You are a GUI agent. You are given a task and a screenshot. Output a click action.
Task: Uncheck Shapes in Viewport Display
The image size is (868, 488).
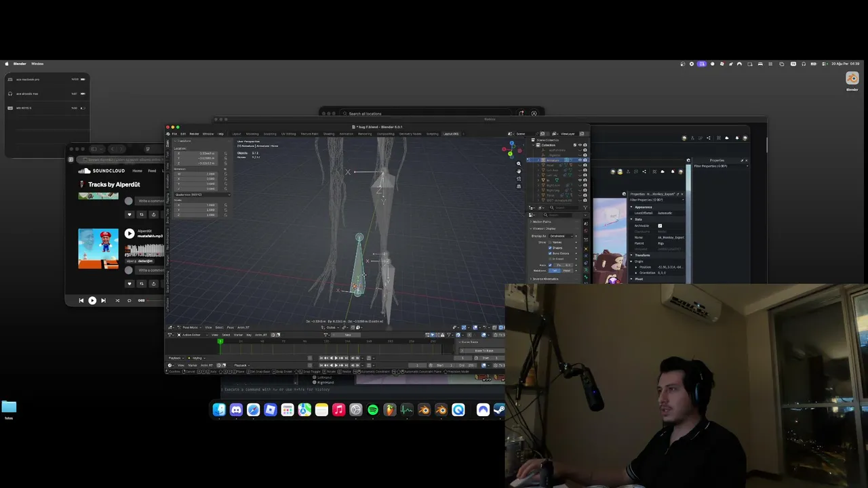pyautogui.click(x=550, y=248)
